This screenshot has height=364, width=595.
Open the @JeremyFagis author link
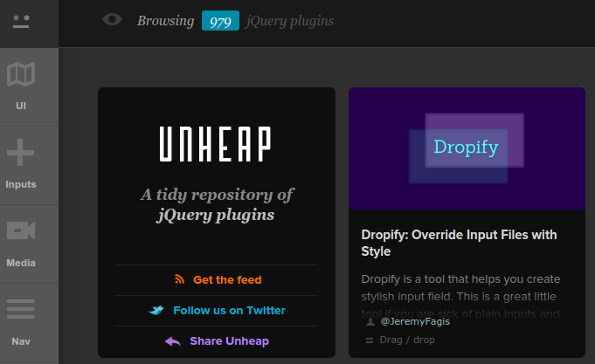(415, 321)
